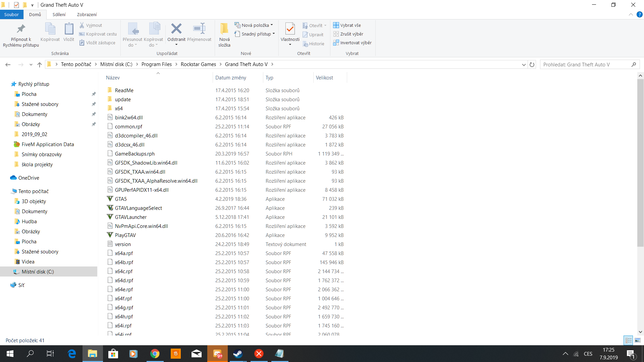Screen dimensions: 644x362
Task: Click the refresh icon next to address bar
Action: coord(532,64)
